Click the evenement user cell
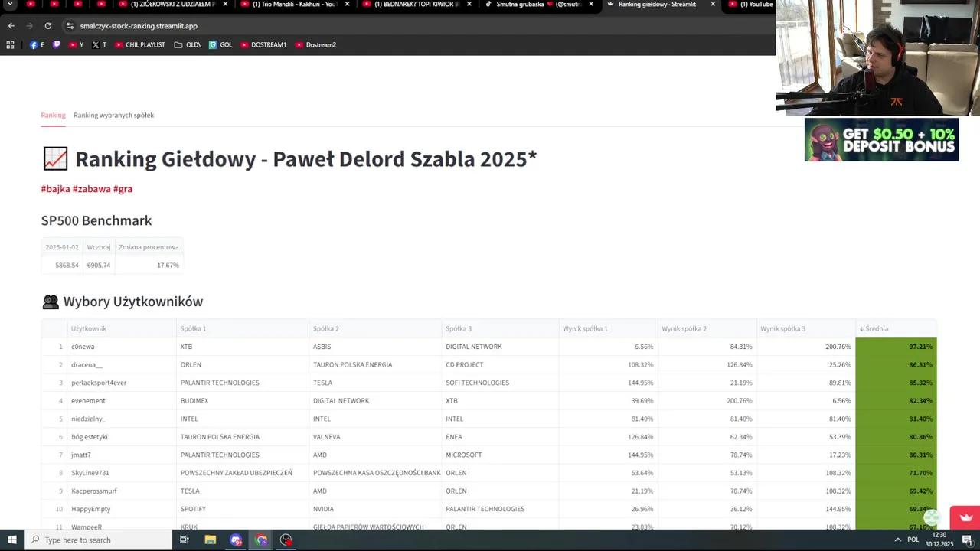980x551 pixels. (122, 401)
